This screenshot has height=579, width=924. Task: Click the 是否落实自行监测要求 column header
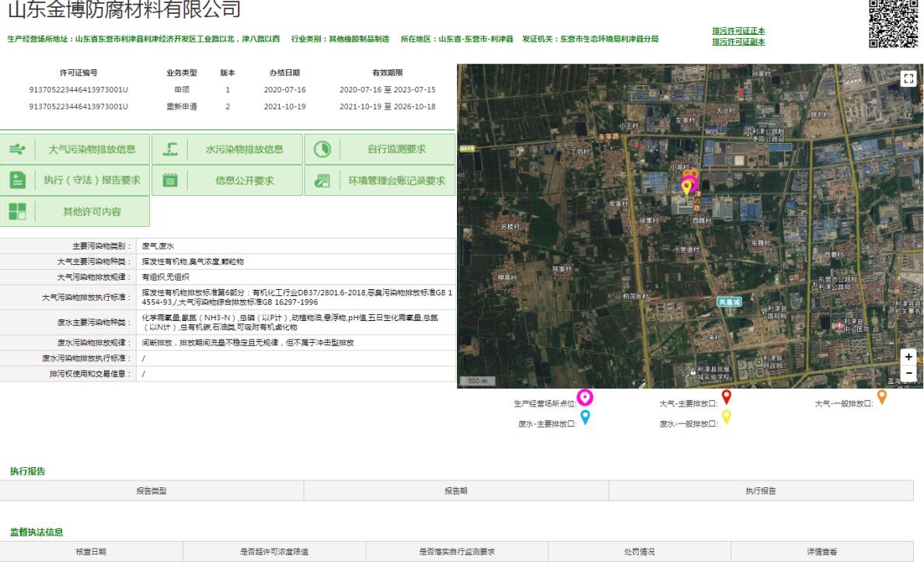(x=457, y=552)
